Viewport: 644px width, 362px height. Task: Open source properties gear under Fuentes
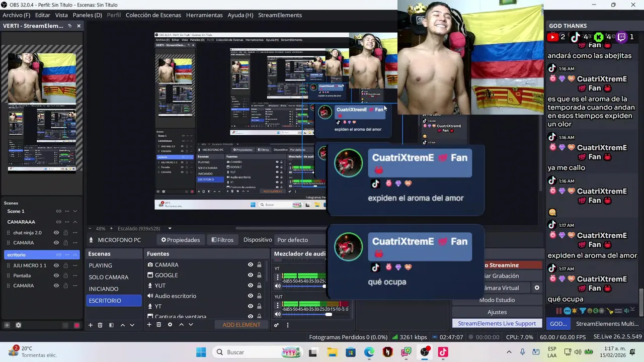coord(170,325)
